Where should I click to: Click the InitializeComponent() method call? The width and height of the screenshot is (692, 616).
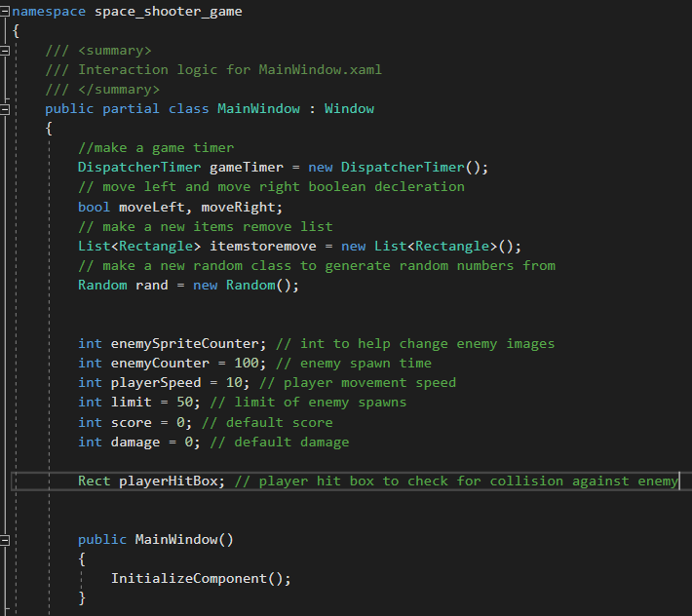click(201, 578)
